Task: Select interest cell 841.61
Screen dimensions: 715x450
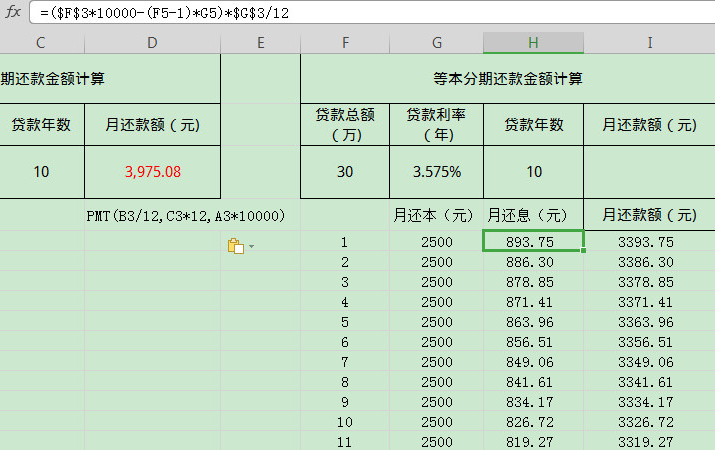Action: pyautogui.click(x=533, y=382)
